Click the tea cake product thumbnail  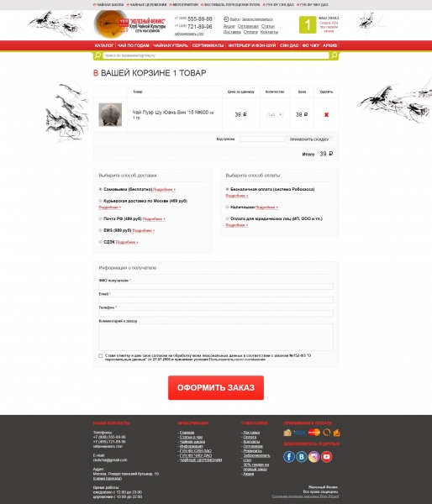(110, 115)
